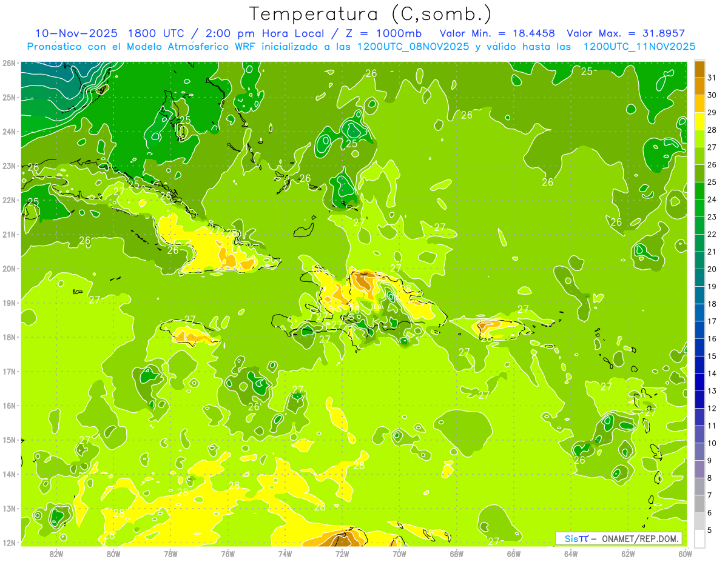Click the "66W" longitude axis label
Viewport: 728px width, 562px height.
point(514,554)
